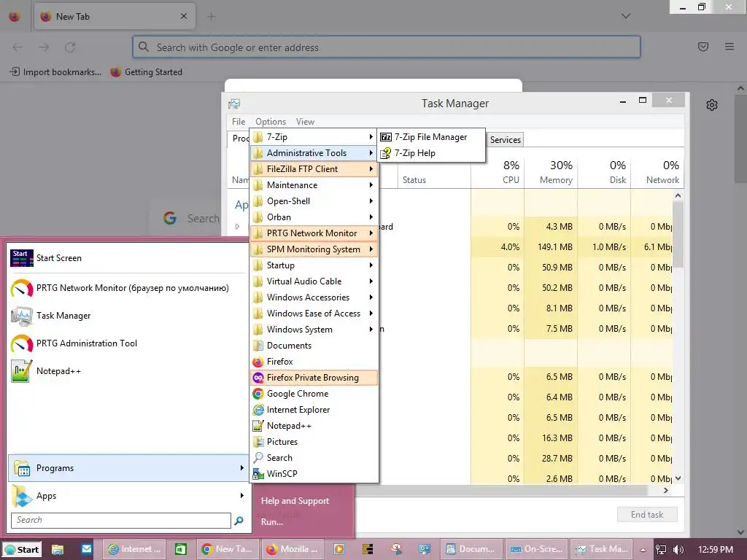Open Task Manager from pinned start menu
The image size is (747, 560).
tap(127, 316)
